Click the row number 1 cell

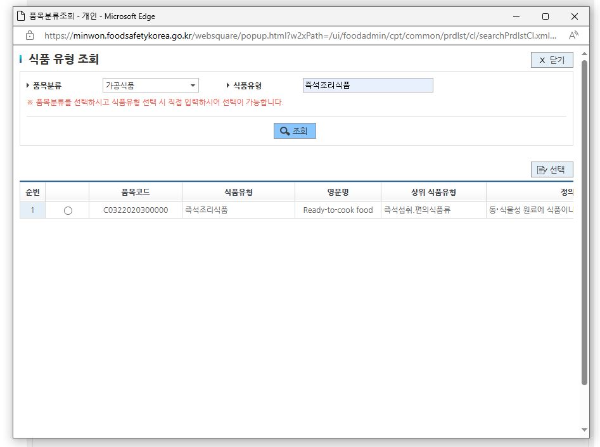tap(33, 210)
